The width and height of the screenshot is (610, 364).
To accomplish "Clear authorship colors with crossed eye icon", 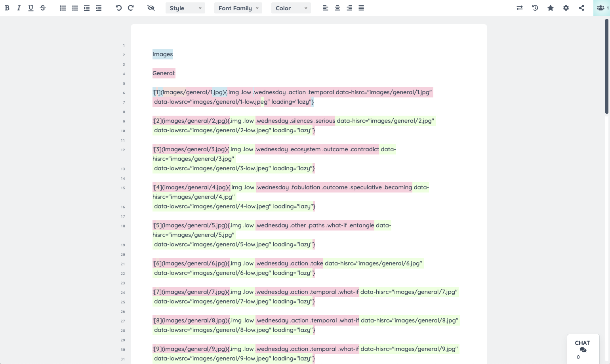I will 151,8.
